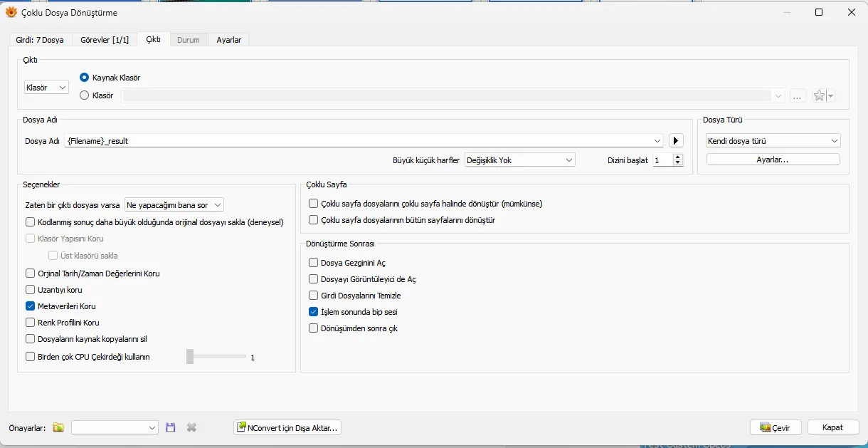
Task: Click the Kapat button
Action: [x=832, y=427]
